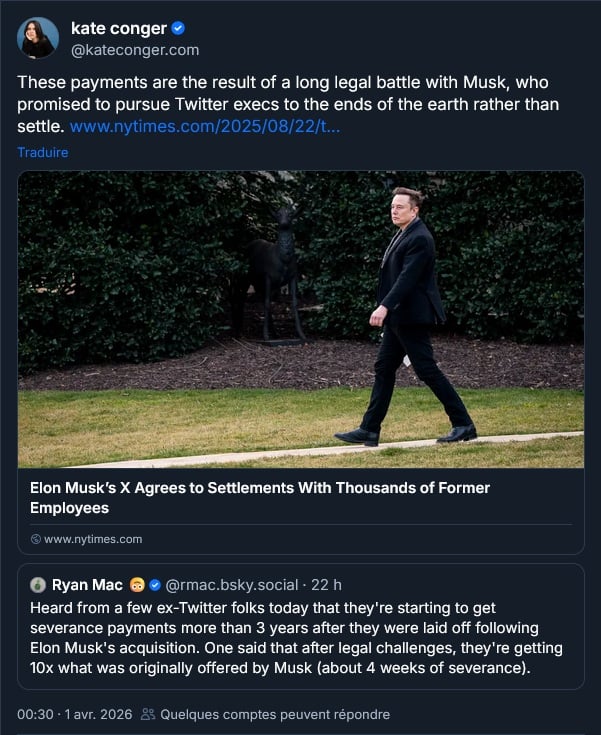Click kate conger's profile avatar
The width and height of the screenshot is (601, 735).
point(38,38)
